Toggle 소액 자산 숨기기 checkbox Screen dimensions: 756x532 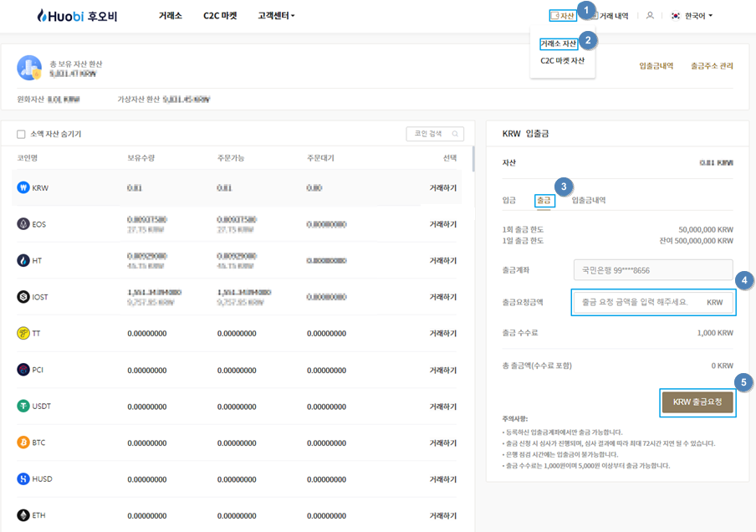(x=21, y=134)
